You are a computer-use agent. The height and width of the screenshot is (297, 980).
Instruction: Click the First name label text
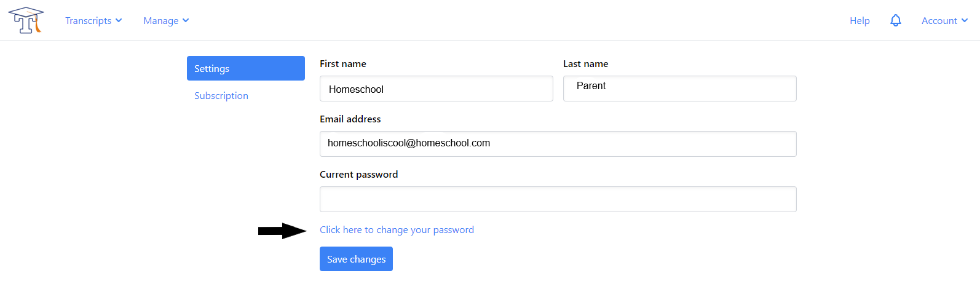[342, 63]
